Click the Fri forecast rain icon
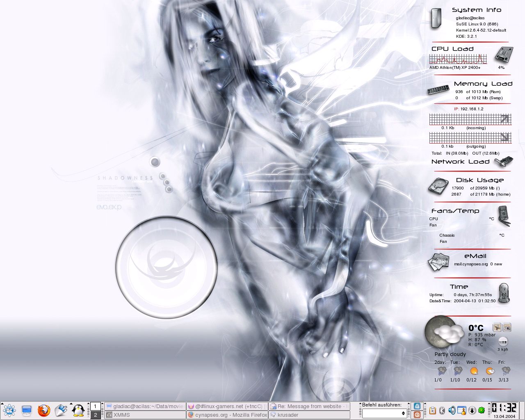Viewport: 525px width, 420px height. coord(506,371)
